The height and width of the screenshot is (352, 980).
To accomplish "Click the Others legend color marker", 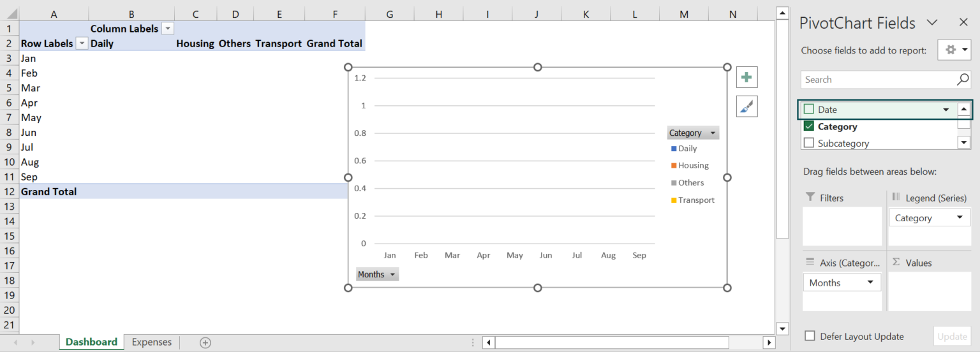I will coord(674,183).
